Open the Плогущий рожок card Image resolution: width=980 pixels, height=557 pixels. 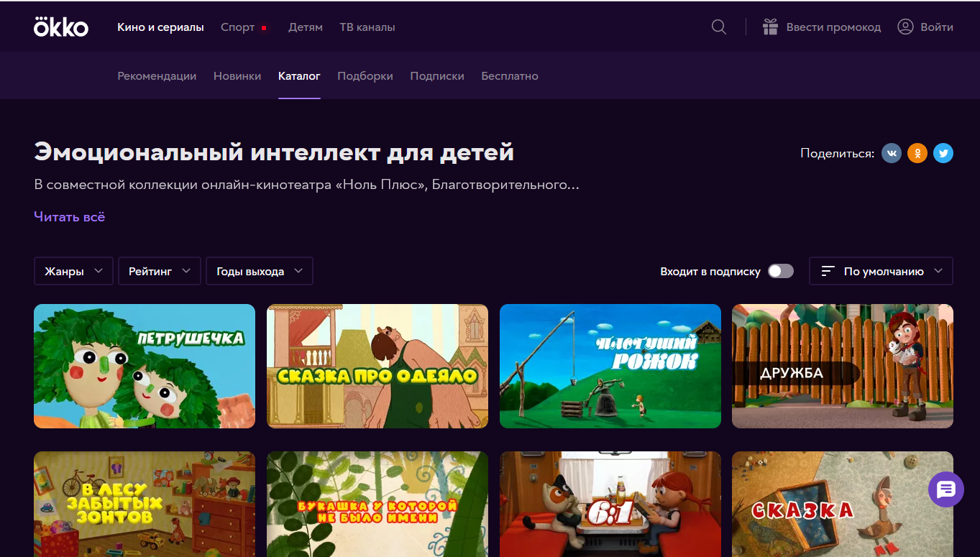click(x=610, y=366)
